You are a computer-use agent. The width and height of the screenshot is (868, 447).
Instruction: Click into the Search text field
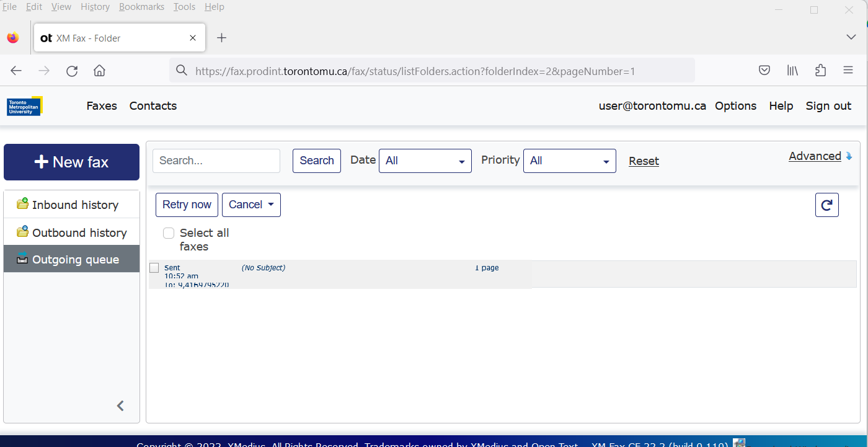[216, 161]
